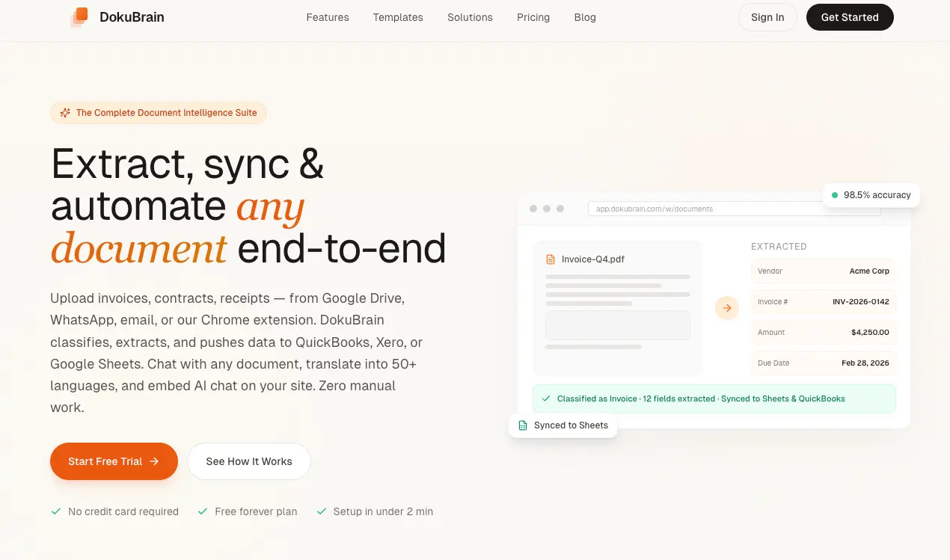Click the Amount $4,250.00 value

[870, 332]
